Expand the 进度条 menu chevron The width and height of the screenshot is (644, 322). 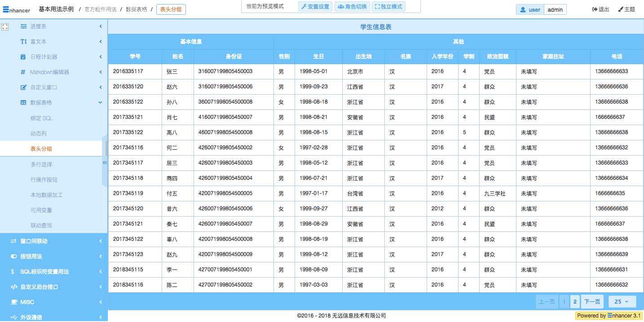pyautogui.click(x=101, y=26)
